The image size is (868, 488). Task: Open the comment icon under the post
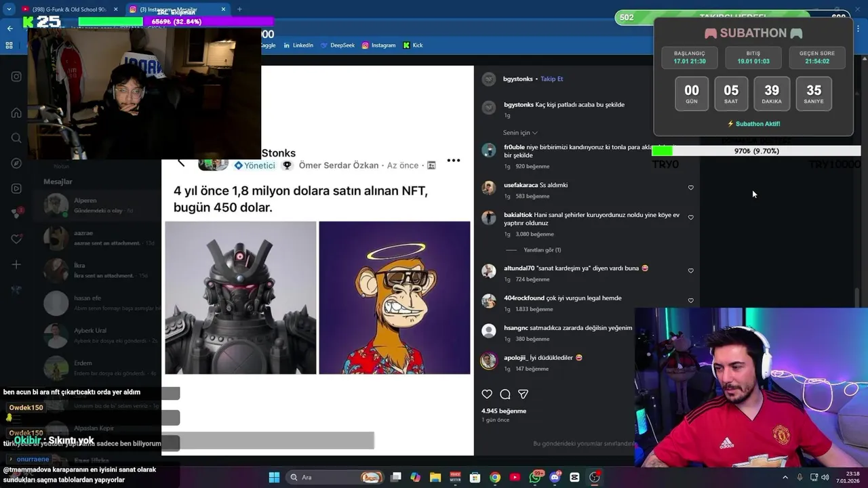pos(505,394)
